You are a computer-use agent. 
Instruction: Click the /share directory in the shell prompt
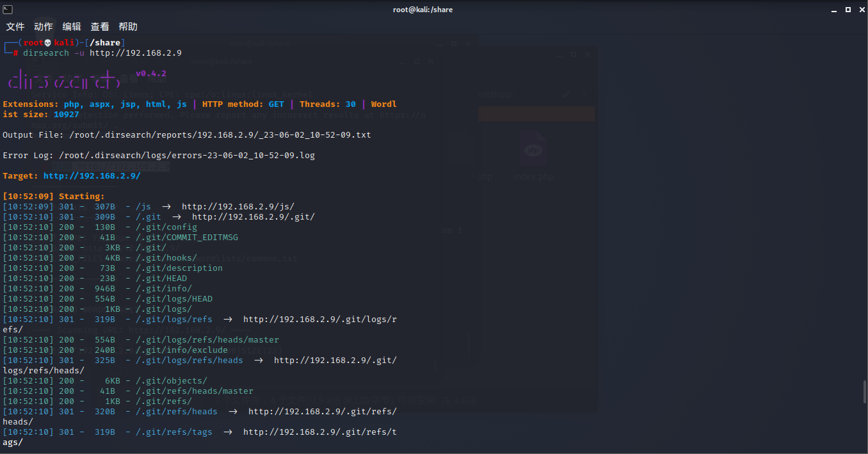105,43
